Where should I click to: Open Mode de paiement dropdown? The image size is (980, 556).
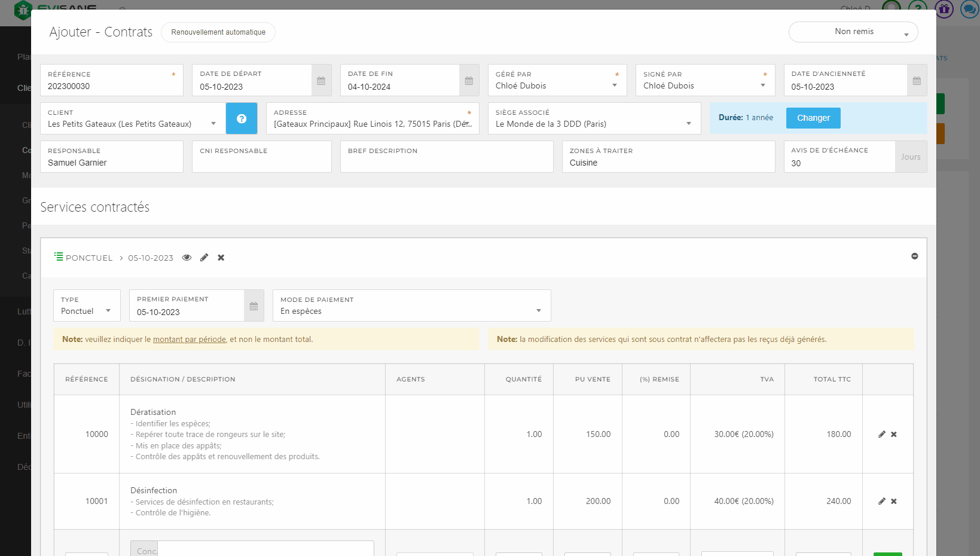point(411,311)
